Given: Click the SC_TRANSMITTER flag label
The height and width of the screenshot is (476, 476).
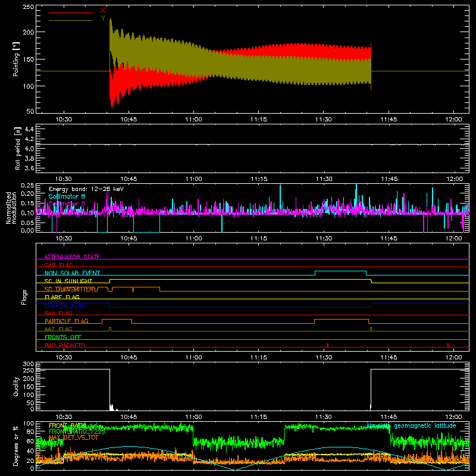Looking at the screenshot, I should click(70, 289).
